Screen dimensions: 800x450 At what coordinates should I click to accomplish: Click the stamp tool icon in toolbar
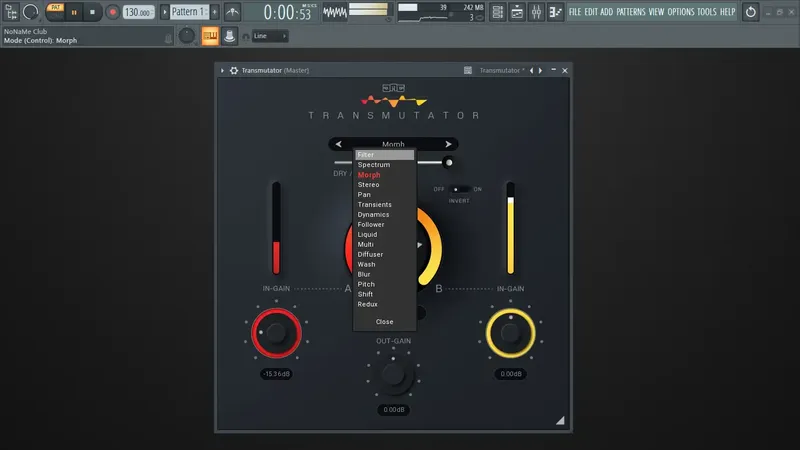(x=230, y=36)
